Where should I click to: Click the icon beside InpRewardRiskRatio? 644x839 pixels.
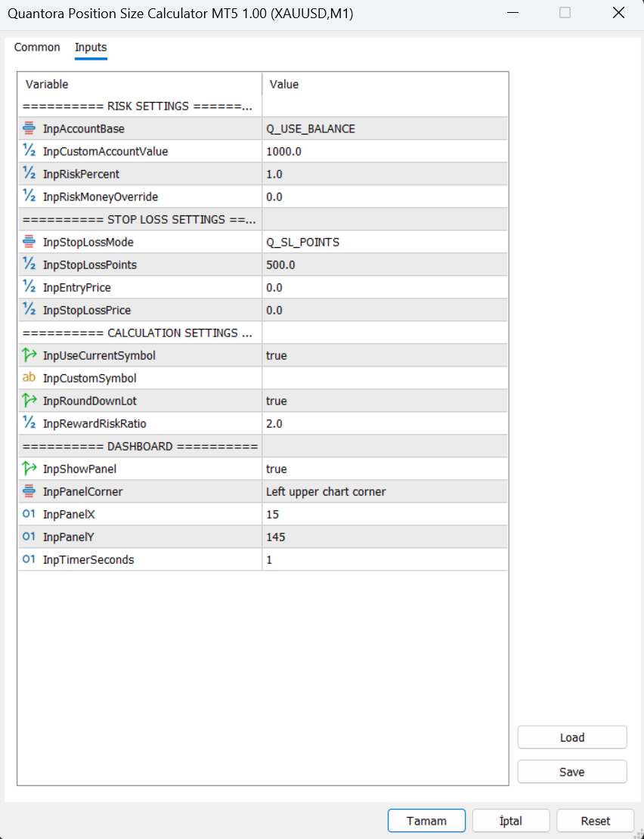[29, 423]
